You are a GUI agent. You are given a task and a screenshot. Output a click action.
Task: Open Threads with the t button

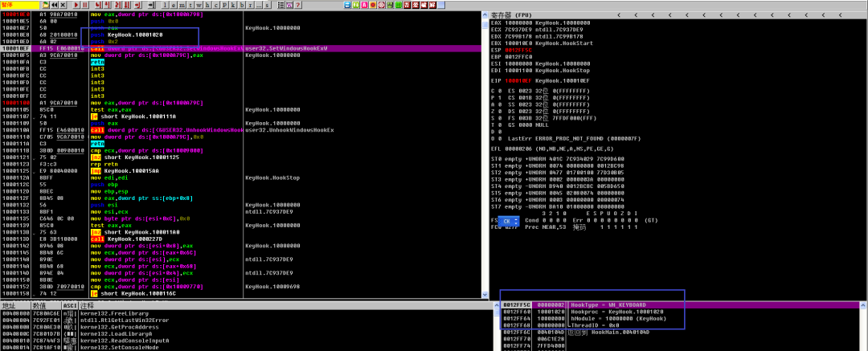[x=190, y=5]
